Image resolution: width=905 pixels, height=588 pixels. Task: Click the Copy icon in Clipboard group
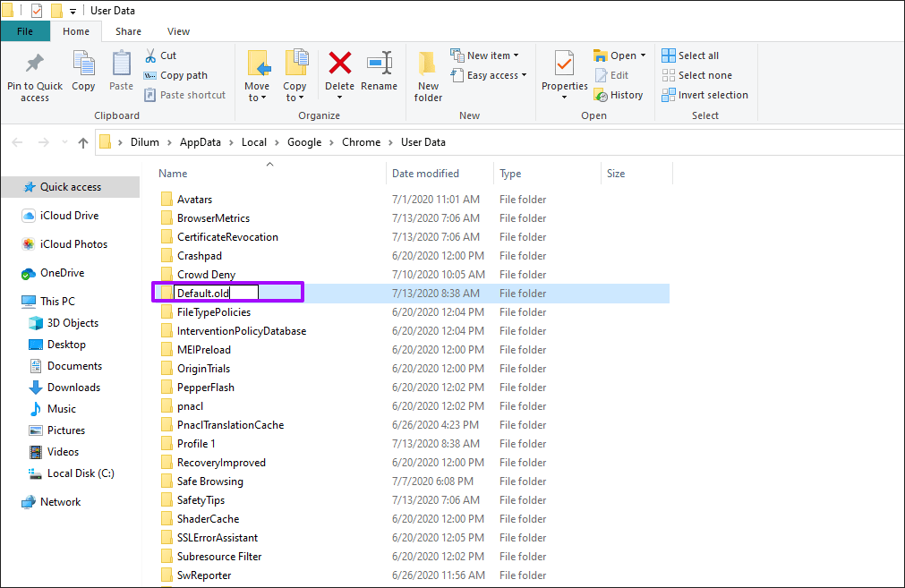click(83, 64)
